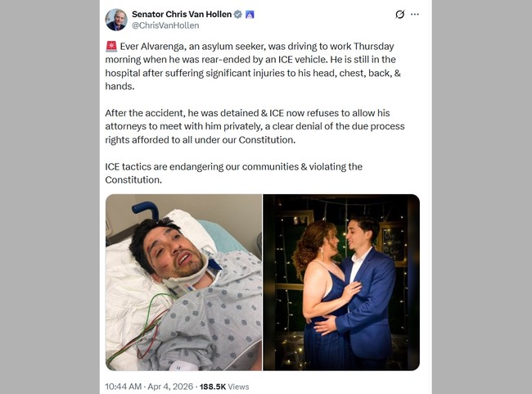This screenshot has width=532, height=394.
Task: Enlarge the couple in formal wear photo
Action: coord(340,282)
